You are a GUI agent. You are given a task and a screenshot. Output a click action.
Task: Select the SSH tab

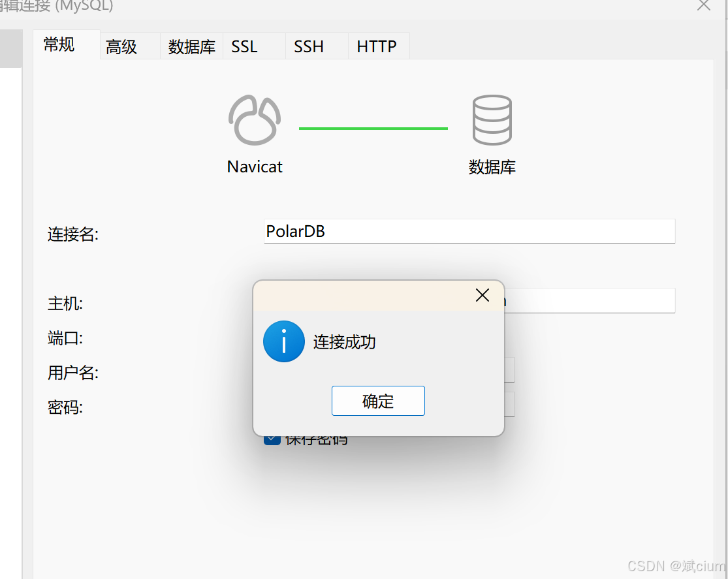pyautogui.click(x=317, y=46)
